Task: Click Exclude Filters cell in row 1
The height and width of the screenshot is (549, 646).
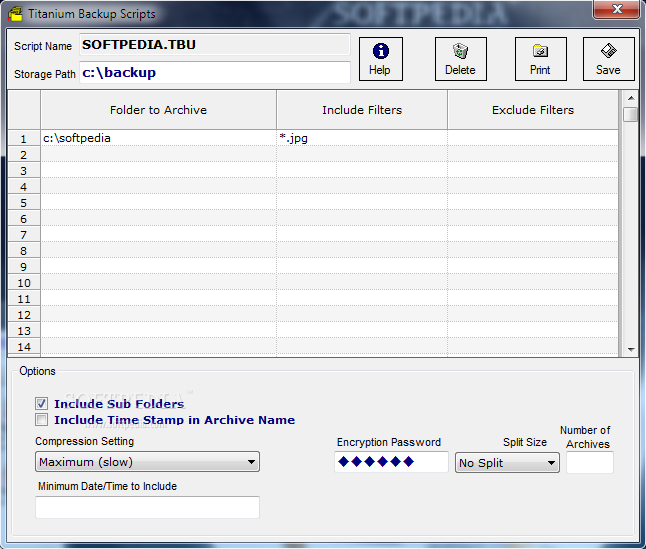Action: click(533, 138)
